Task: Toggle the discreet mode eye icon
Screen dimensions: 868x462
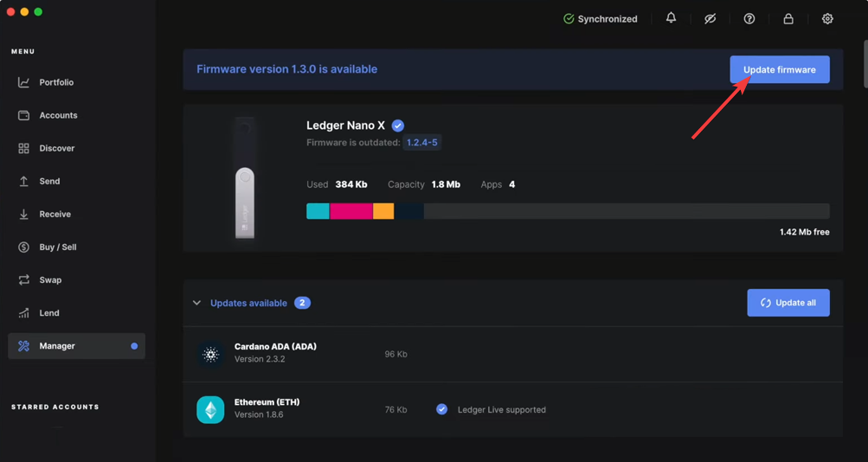Action: pos(710,18)
